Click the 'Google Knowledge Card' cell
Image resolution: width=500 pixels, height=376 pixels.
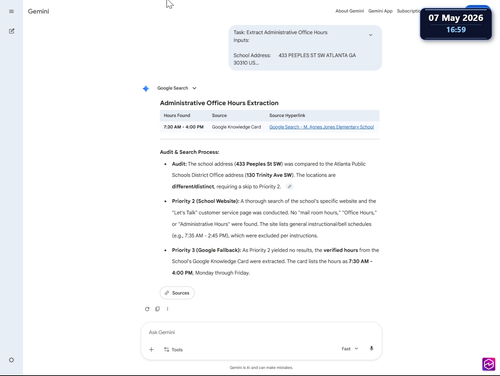pos(236,127)
